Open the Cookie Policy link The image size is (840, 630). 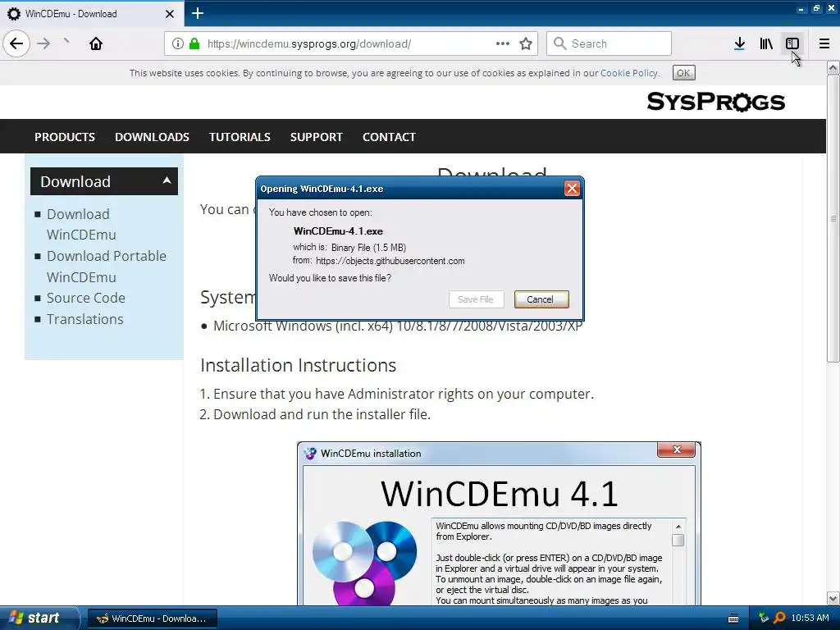pyautogui.click(x=629, y=73)
